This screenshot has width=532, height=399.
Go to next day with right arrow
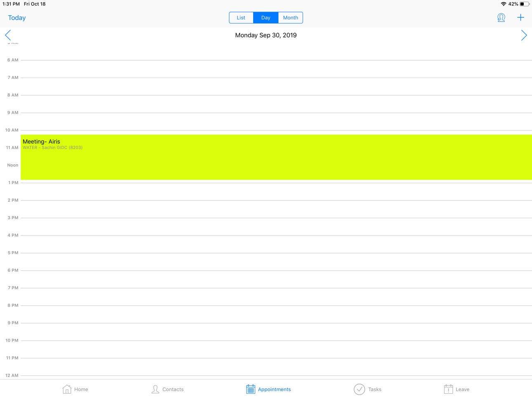[x=524, y=35]
